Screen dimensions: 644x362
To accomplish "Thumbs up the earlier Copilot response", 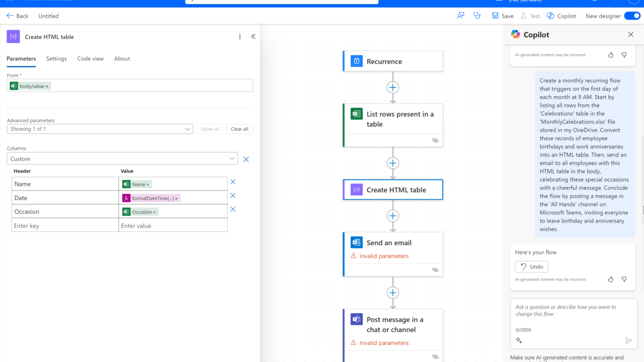I will pos(611,55).
